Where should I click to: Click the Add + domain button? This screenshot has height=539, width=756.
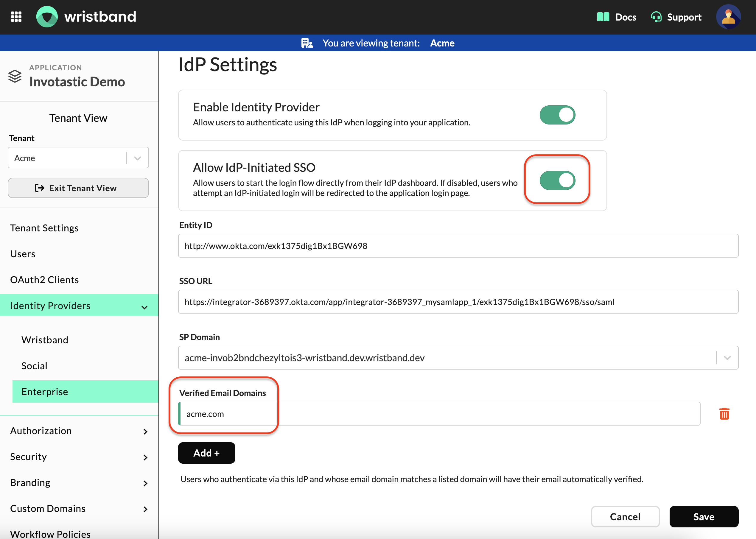tap(206, 453)
